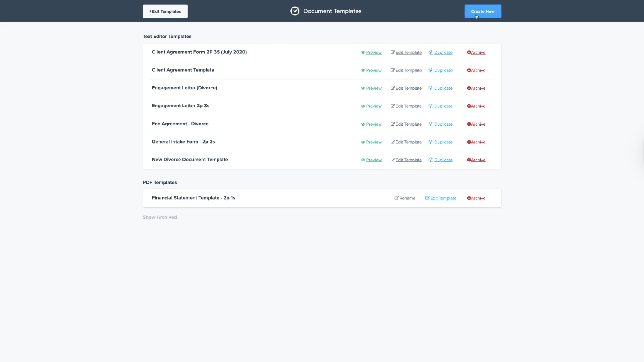644x362 pixels.
Task: Click edit pencil icon for Client Agreement Template
Action: (x=393, y=70)
